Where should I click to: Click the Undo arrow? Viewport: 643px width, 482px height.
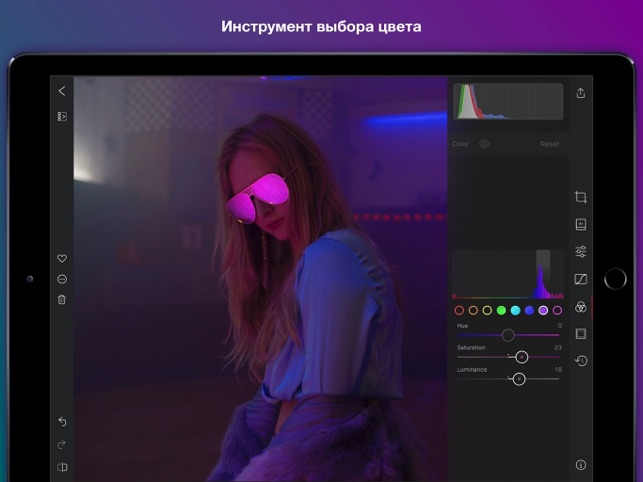click(62, 421)
